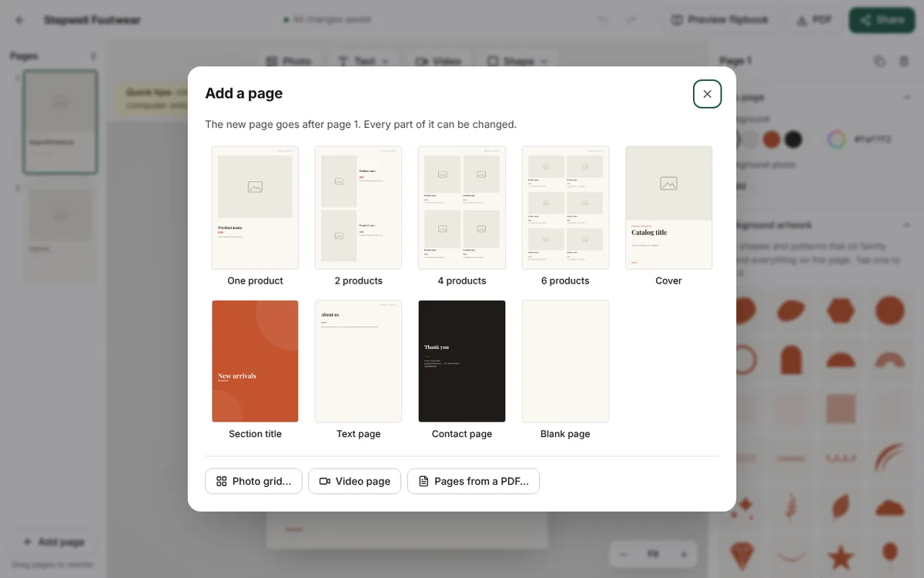Image resolution: width=924 pixels, height=578 pixels.
Task: Choose the Cover page layout
Action: (668, 207)
